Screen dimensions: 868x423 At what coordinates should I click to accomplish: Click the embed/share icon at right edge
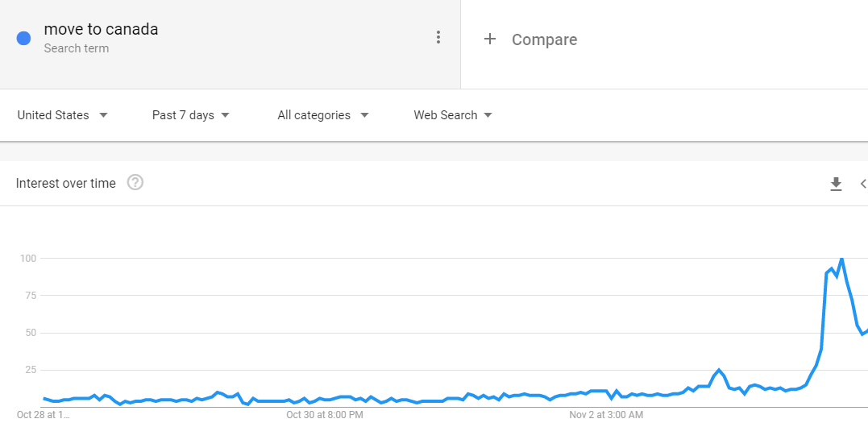863,184
